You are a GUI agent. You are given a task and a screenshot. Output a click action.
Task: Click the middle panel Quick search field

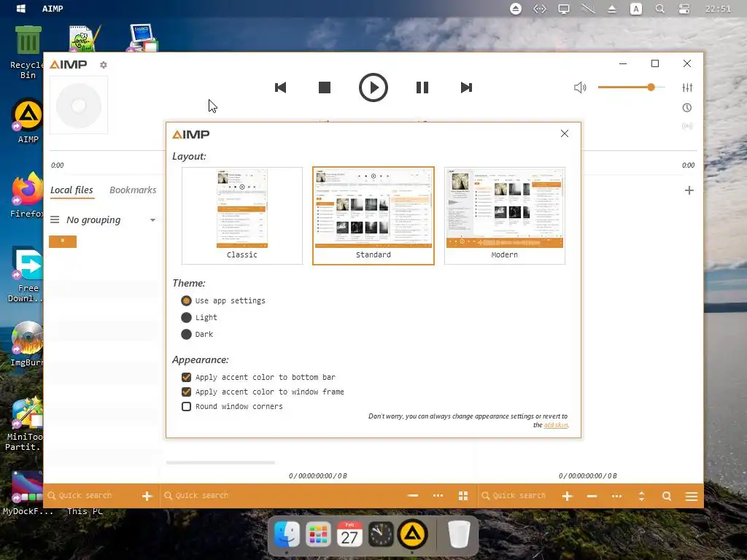pyautogui.click(x=281, y=496)
